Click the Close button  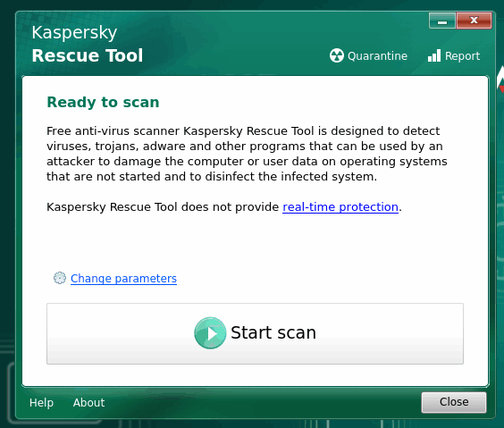click(454, 402)
